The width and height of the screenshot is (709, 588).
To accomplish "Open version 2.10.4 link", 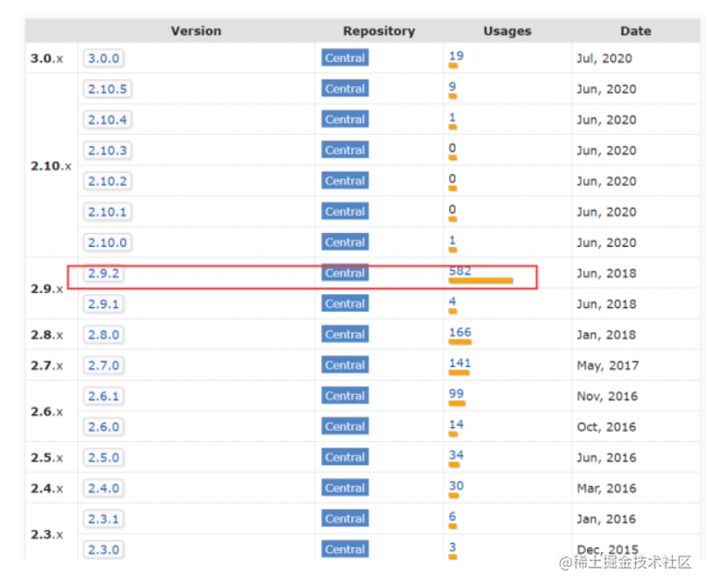I will (107, 120).
